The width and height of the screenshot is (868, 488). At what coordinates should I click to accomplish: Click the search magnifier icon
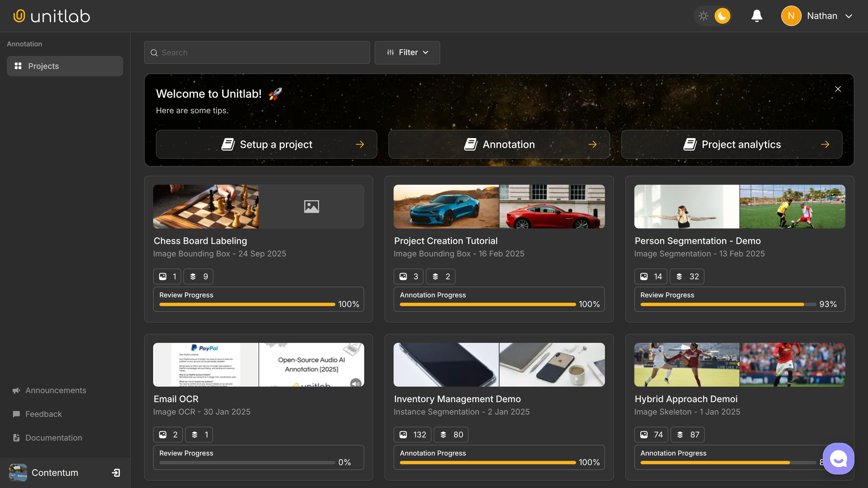pos(154,52)
